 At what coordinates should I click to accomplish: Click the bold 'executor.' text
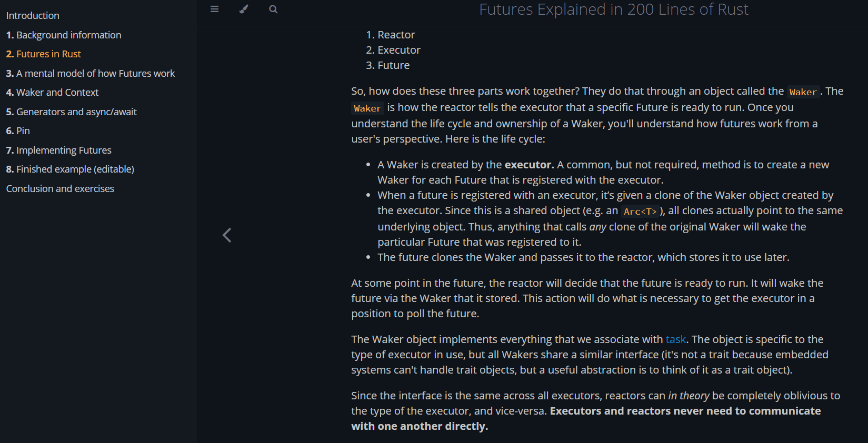pos(529,165)
